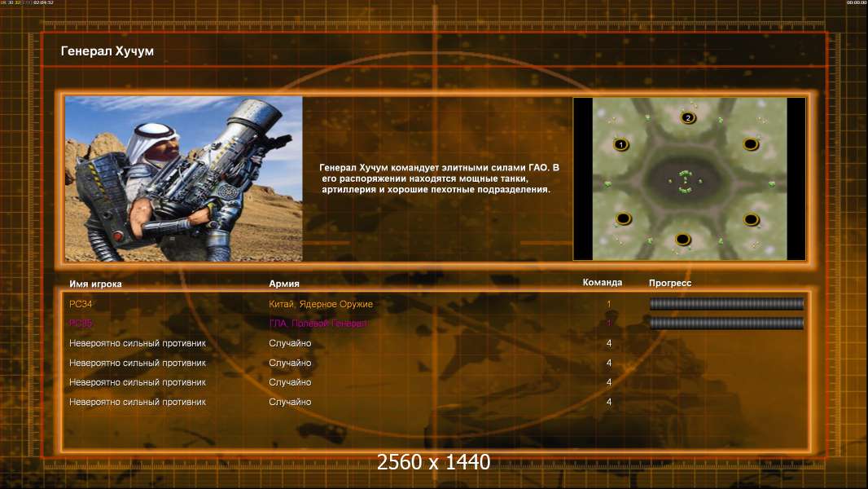Select player name PC34
This screenshot has width=868, height=489.
[x=81, y=304]
